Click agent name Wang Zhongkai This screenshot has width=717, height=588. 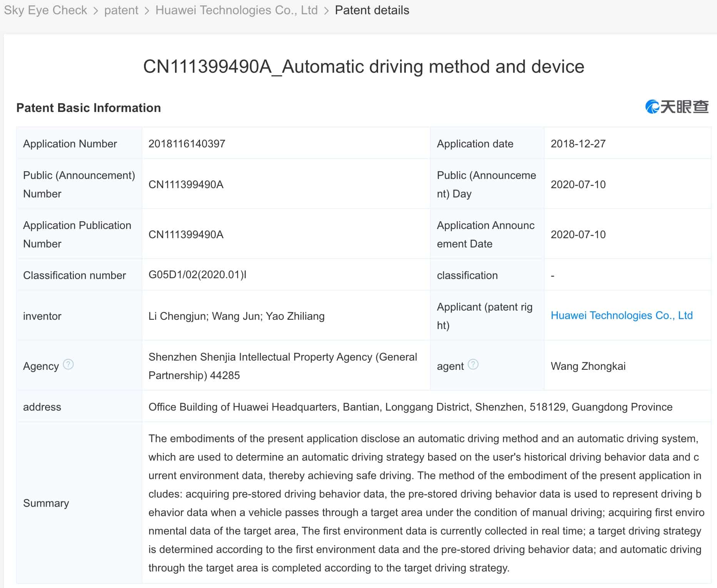click(588, 366)
